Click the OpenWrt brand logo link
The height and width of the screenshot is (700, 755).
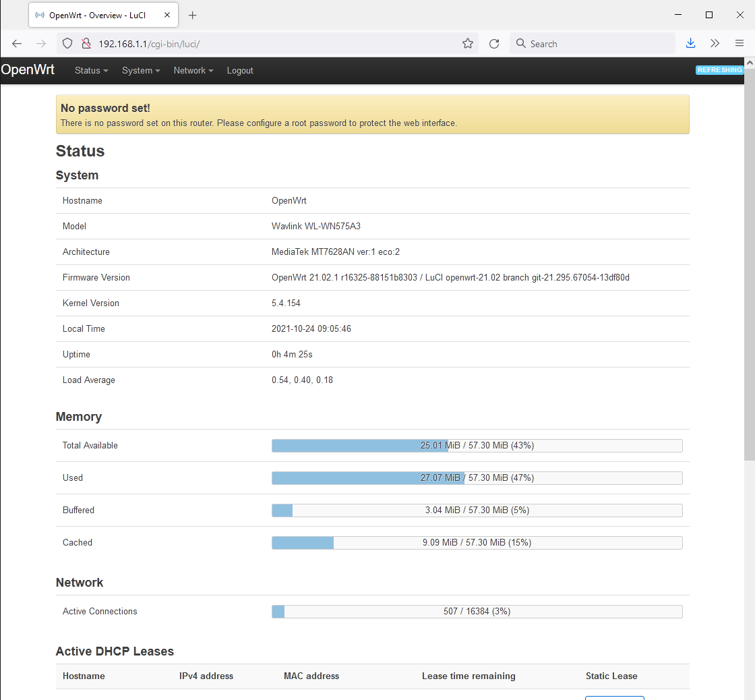[28, 69]
